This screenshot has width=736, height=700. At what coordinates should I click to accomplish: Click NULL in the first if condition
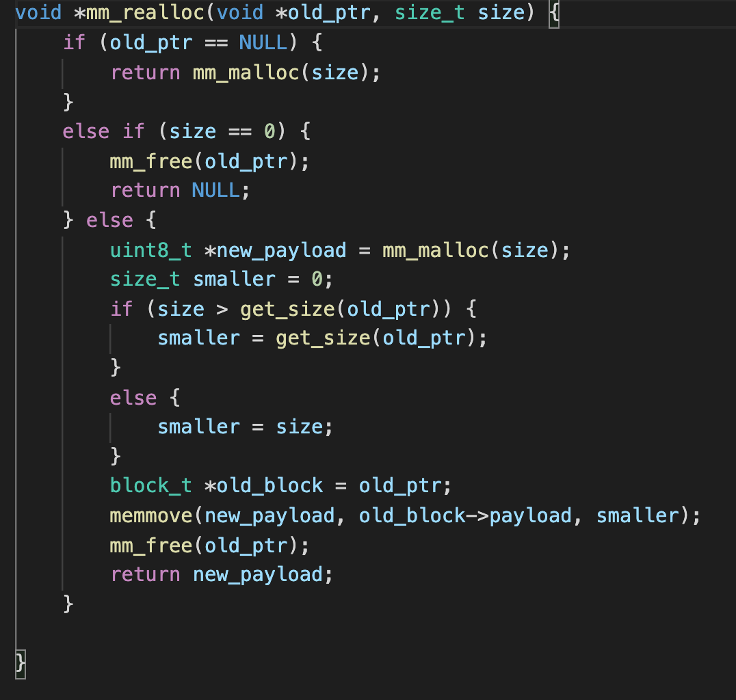pos(263,42)
